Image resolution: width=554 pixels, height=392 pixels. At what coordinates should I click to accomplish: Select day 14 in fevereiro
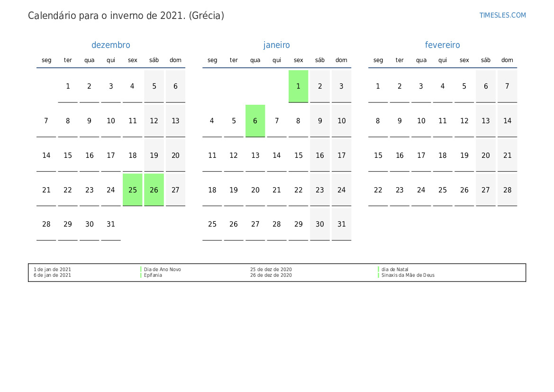pos(508,121)
